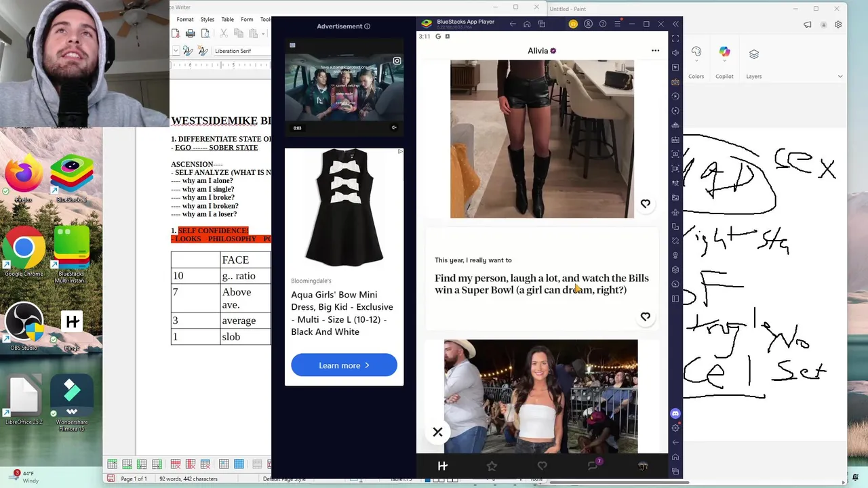The width and height of the screenshot is (868, 488).
Task: Open the three-dot options menu on Alivia's profile
Action: 655,51
